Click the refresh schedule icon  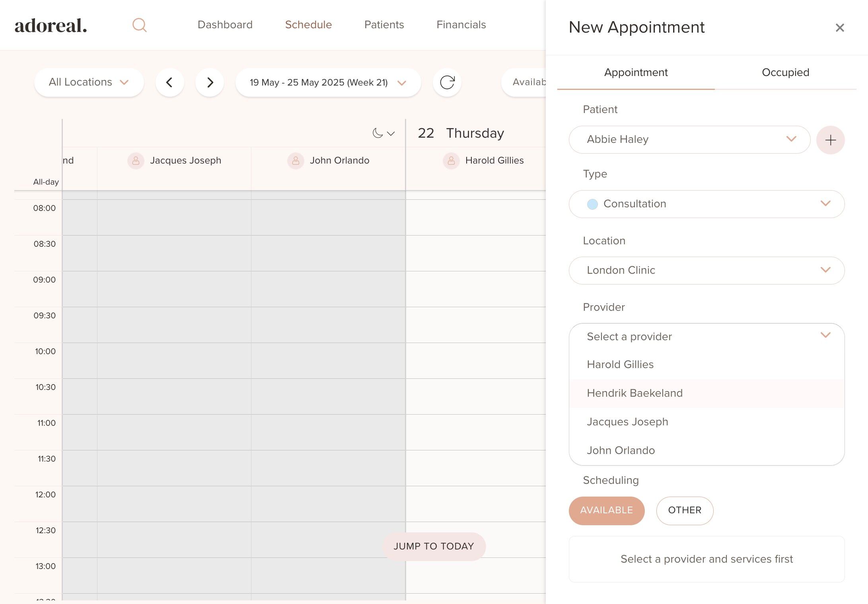[447, 82]
